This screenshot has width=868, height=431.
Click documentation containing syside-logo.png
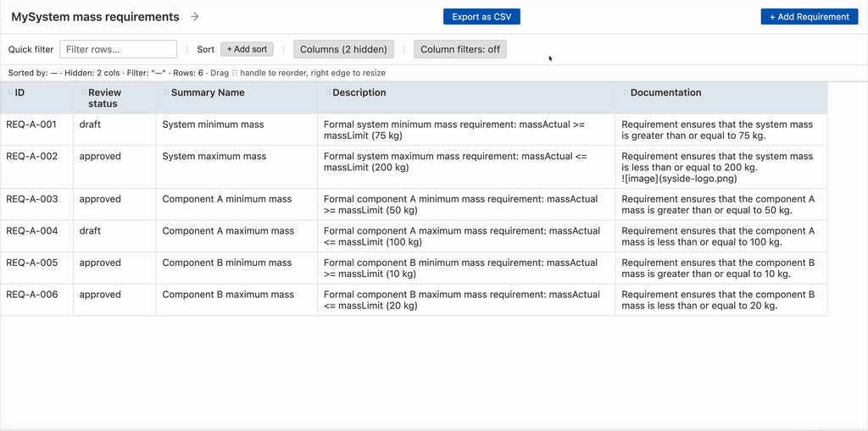(721, 167)
